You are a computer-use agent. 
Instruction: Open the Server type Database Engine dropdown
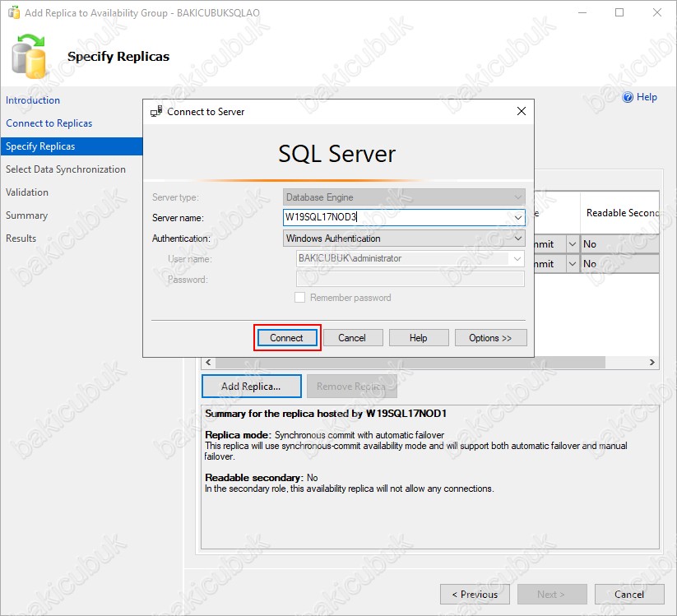pos(404,197)
